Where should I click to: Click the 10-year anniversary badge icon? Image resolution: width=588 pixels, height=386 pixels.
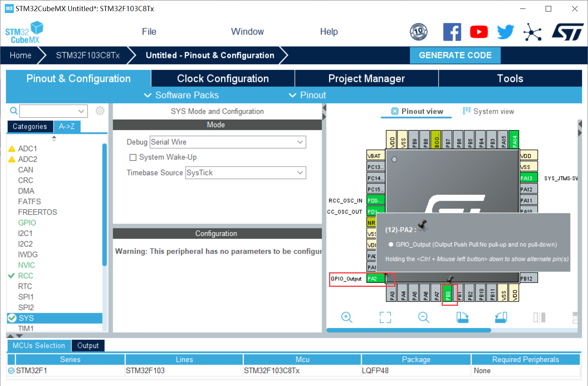click(x=419, y=32)
